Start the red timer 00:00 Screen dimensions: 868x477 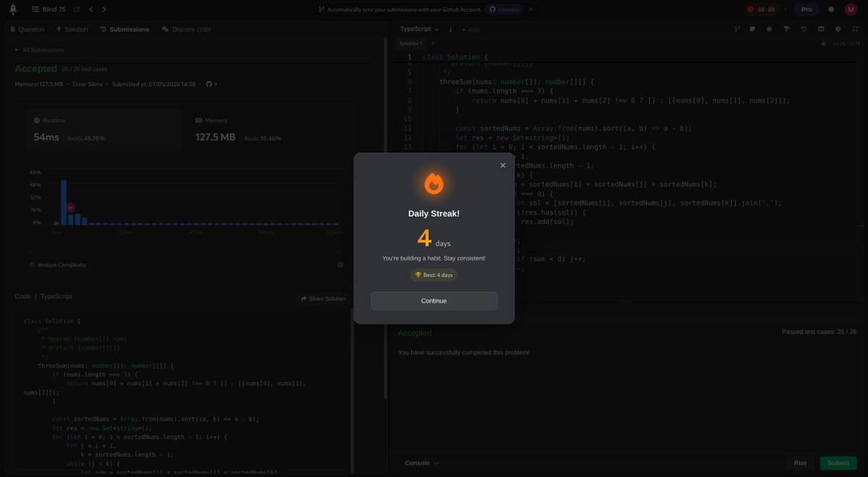point(761,9)
